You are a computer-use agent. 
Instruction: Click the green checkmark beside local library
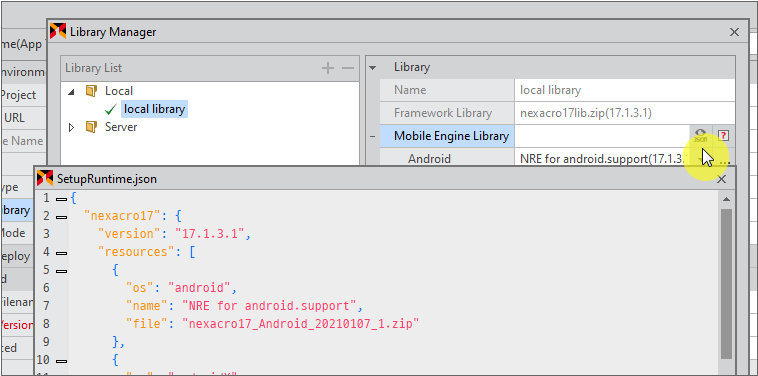coord(110,110)
